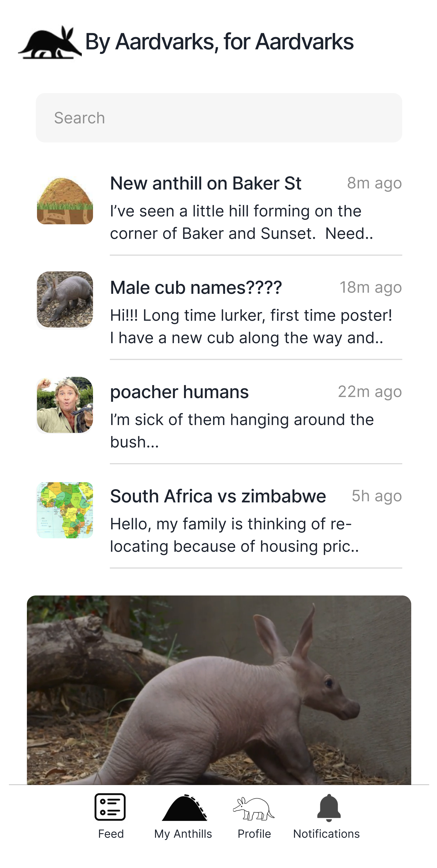Screen dimensions: 437x868
Task: Open the Feed tab icon
Action: (110, 807)
